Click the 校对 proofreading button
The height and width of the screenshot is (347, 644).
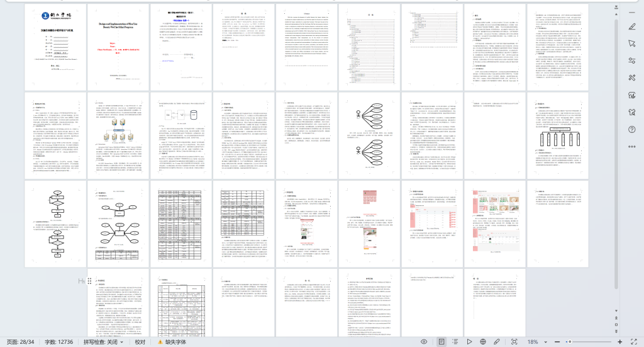click(x=140, y=342)
